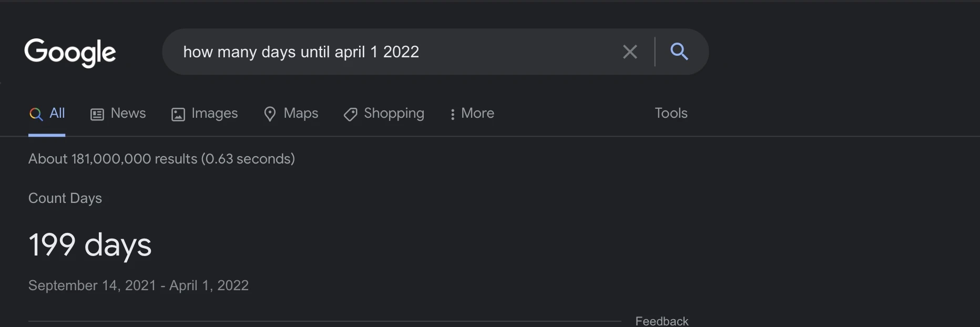Click the Count Days label
The height and width of the screenshot is (327, 980).
tap(65, 198)
